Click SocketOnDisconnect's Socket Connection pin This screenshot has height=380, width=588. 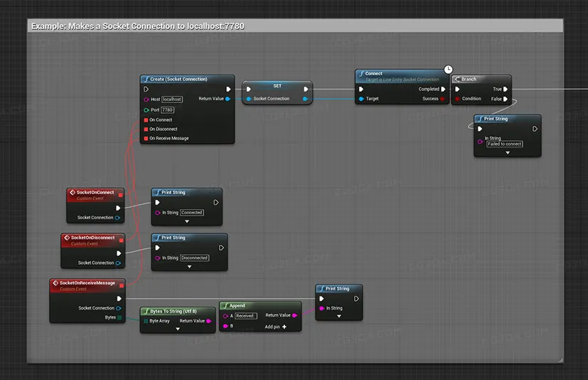coord(119,263)
